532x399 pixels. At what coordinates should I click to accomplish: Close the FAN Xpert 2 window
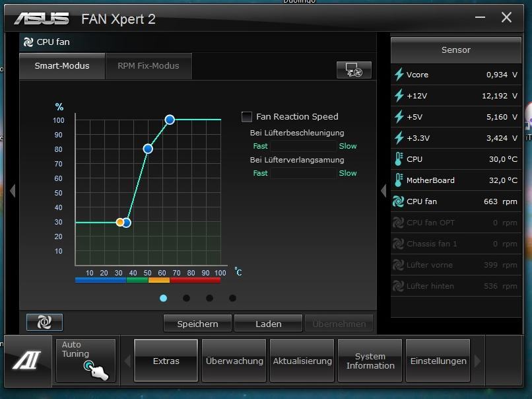point(506,17)
